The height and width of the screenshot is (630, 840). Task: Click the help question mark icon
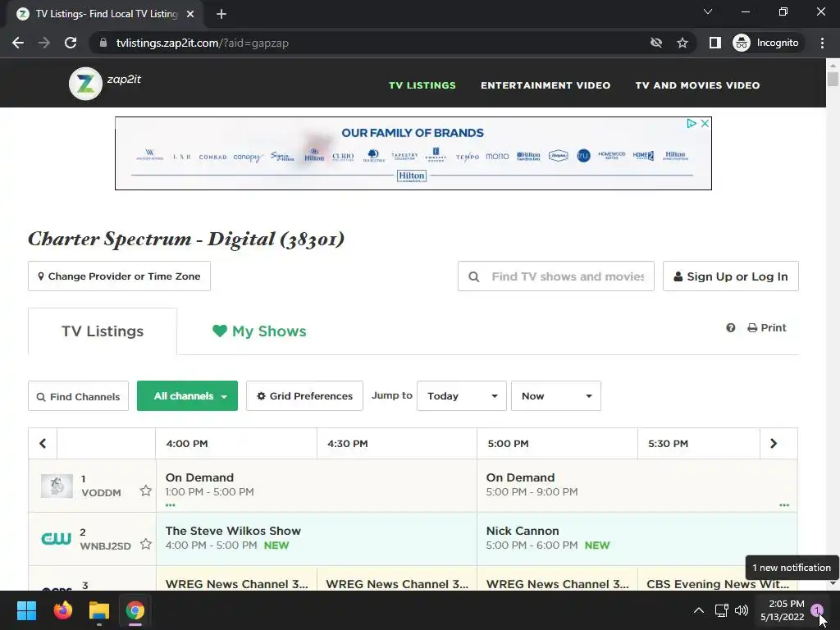click(x=731, y=328)
